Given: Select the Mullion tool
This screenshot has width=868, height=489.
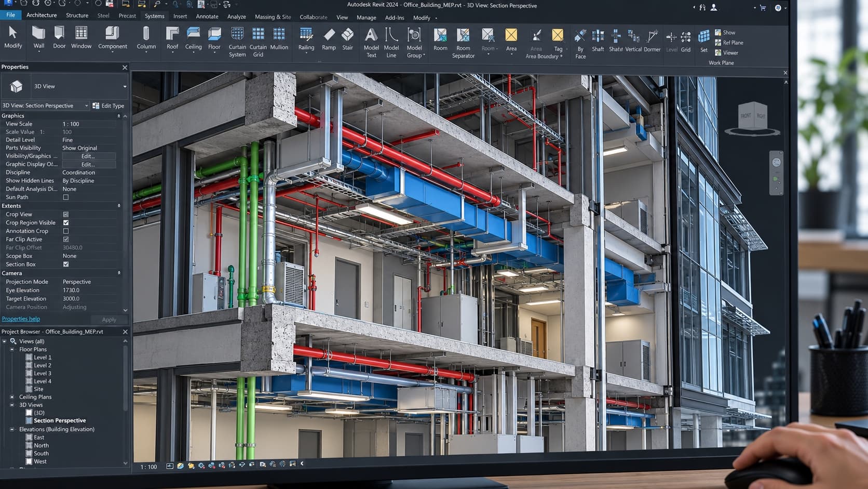Looking at the screenshot, I should 279,38.
